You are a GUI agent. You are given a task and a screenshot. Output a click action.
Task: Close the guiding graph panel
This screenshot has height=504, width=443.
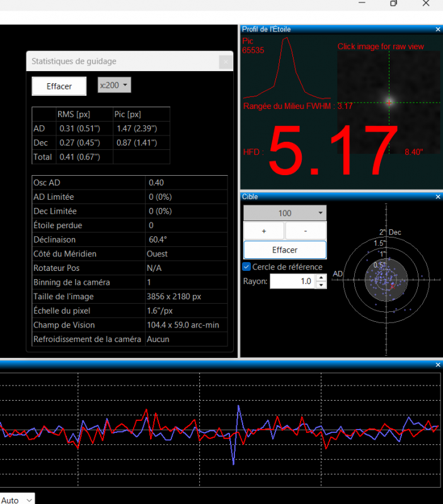tap(438, 365)
